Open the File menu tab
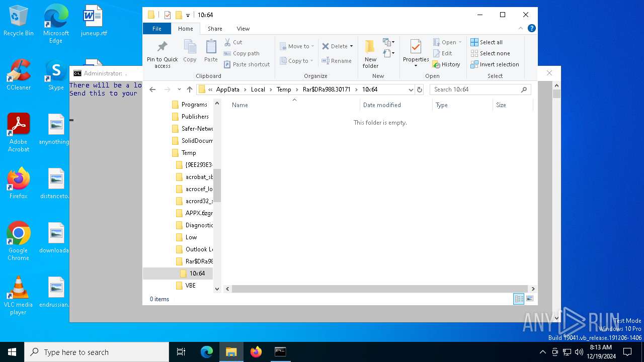 coord(157,29)
